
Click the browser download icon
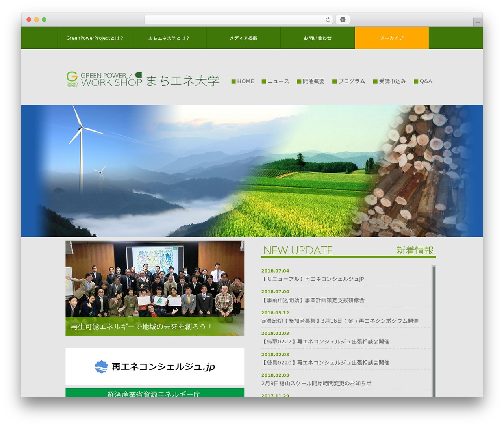point(343,20)
